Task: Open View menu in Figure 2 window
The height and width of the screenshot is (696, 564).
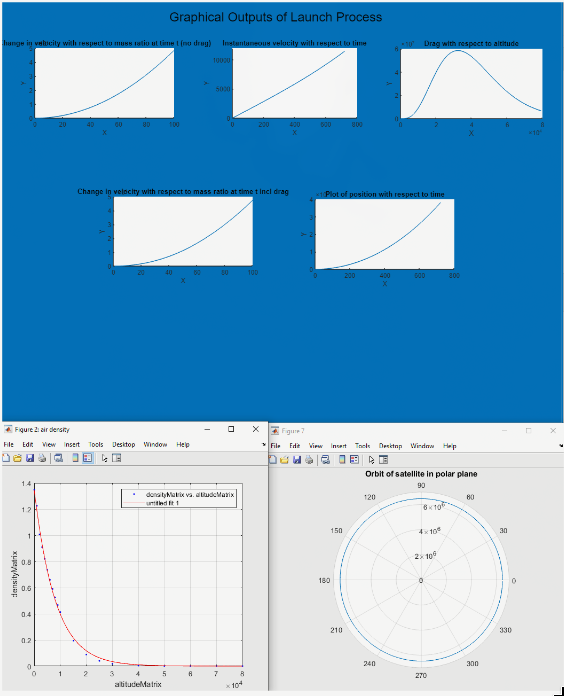Action: [x=49, y=444]
